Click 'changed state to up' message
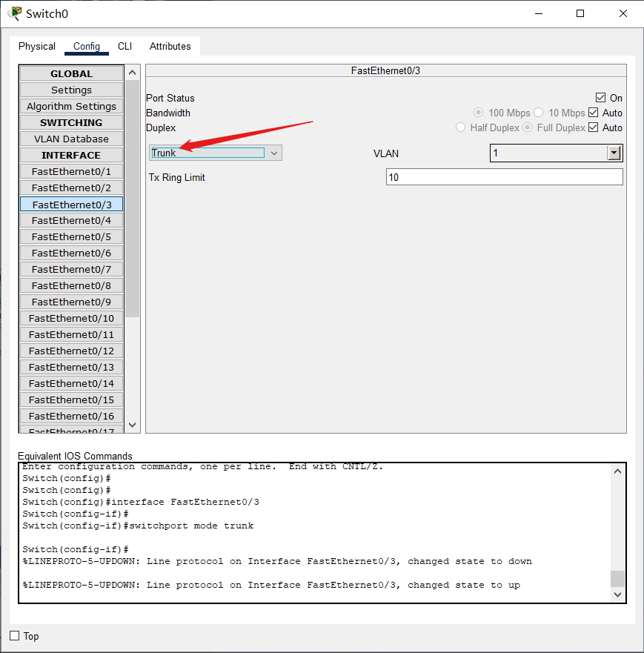The image size is (644, 653). (464, 585)
